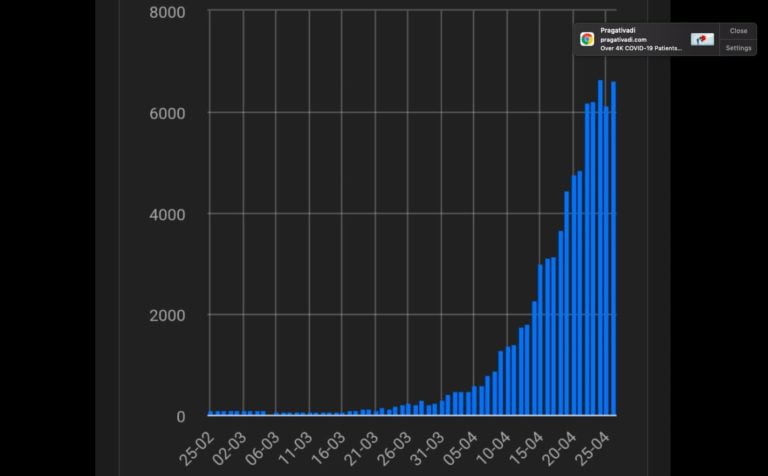Select the 4000 y-axis label
Screen dimensions: 768x476
click(166, 214)
